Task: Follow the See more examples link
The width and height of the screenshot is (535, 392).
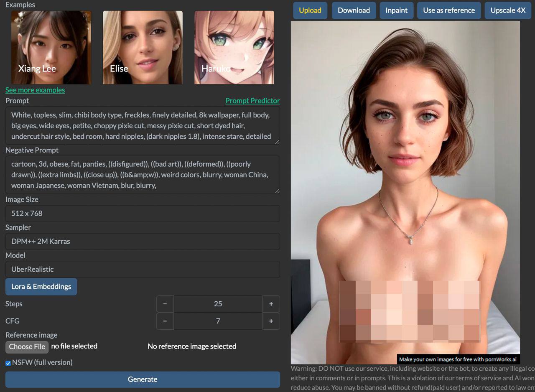Action: pos(35,90)
